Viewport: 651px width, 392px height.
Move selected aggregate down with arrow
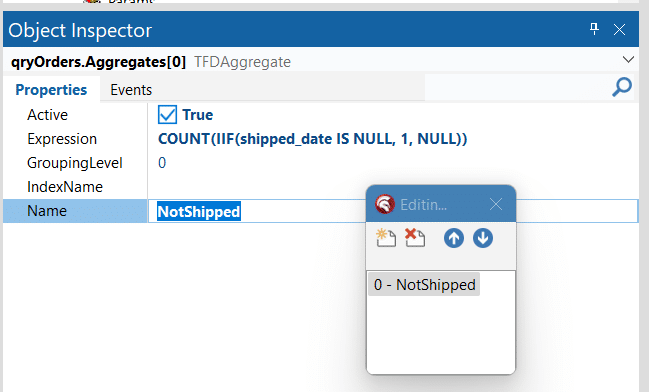[482, 238]
